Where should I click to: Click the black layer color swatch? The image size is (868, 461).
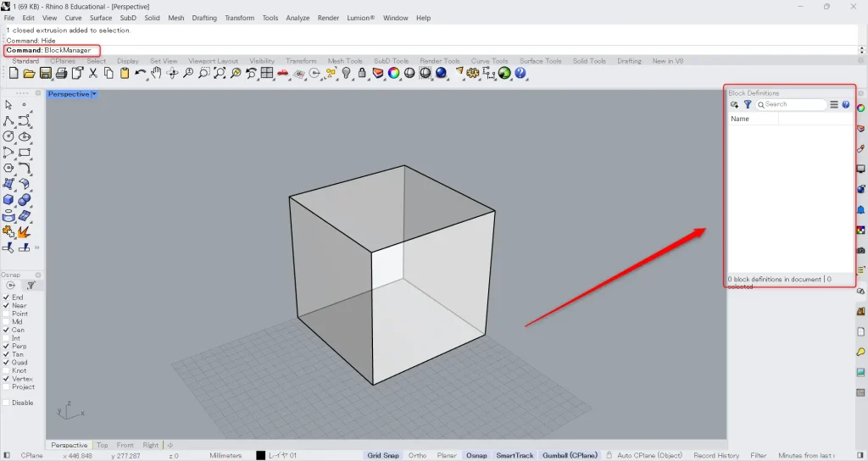[x=261, y=455]
